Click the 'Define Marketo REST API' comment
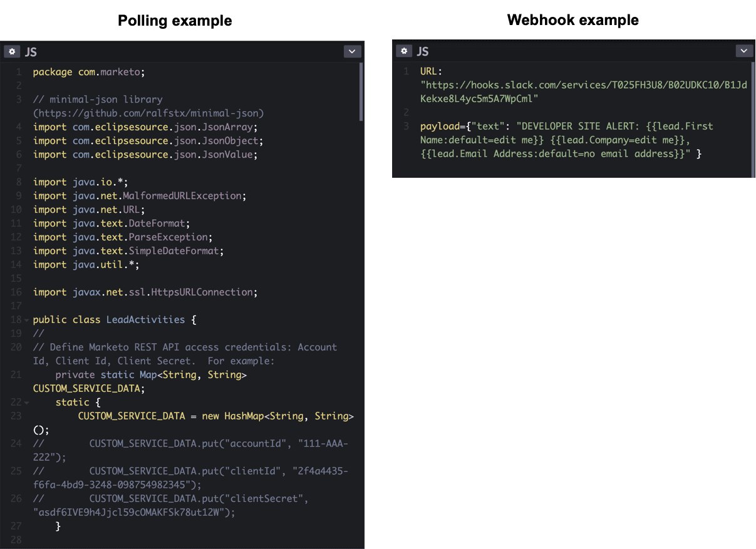 (x=185, y=354)
